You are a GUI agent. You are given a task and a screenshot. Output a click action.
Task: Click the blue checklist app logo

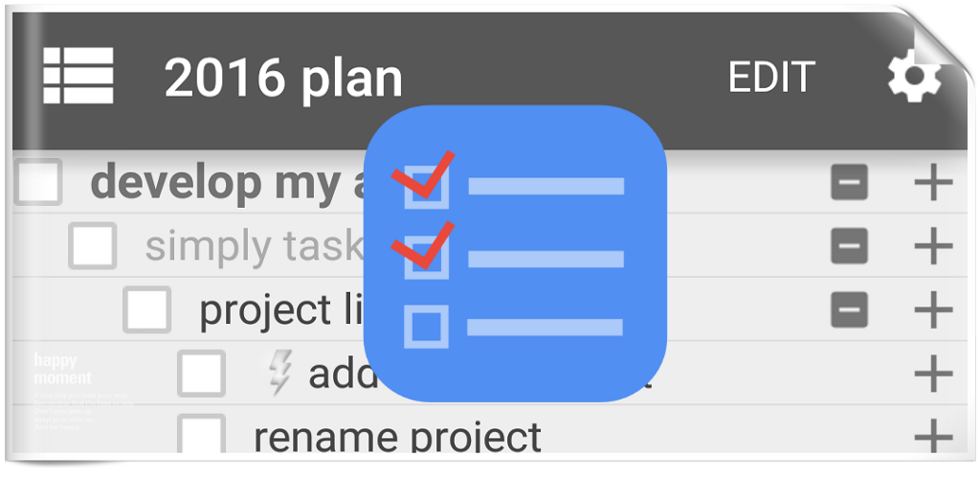tap(515, 253)
